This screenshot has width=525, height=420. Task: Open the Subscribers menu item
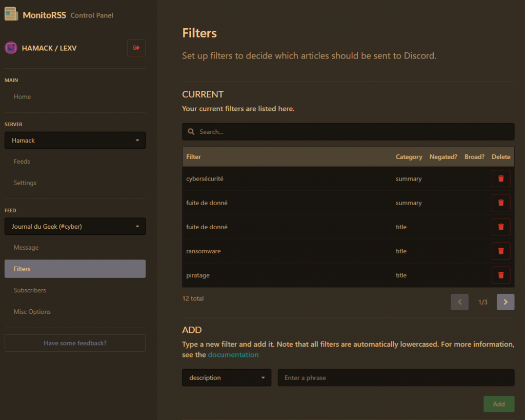30,290
